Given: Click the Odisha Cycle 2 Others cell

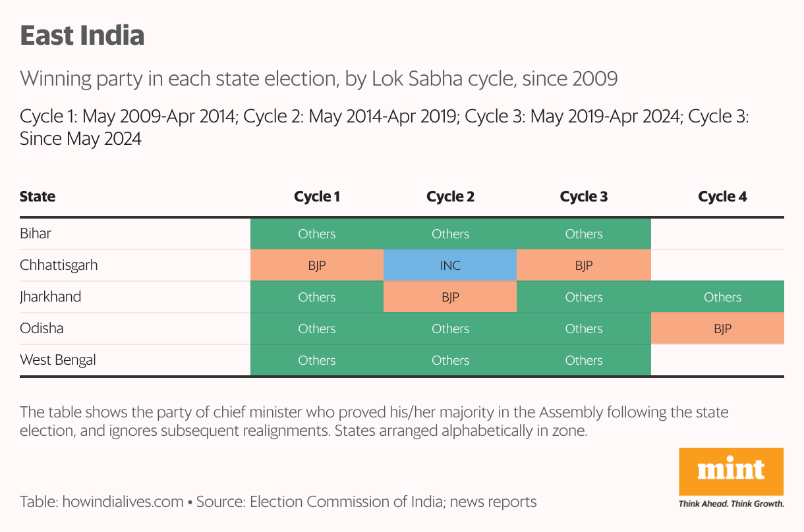Looking at the screenshot, I should point(450,329).
